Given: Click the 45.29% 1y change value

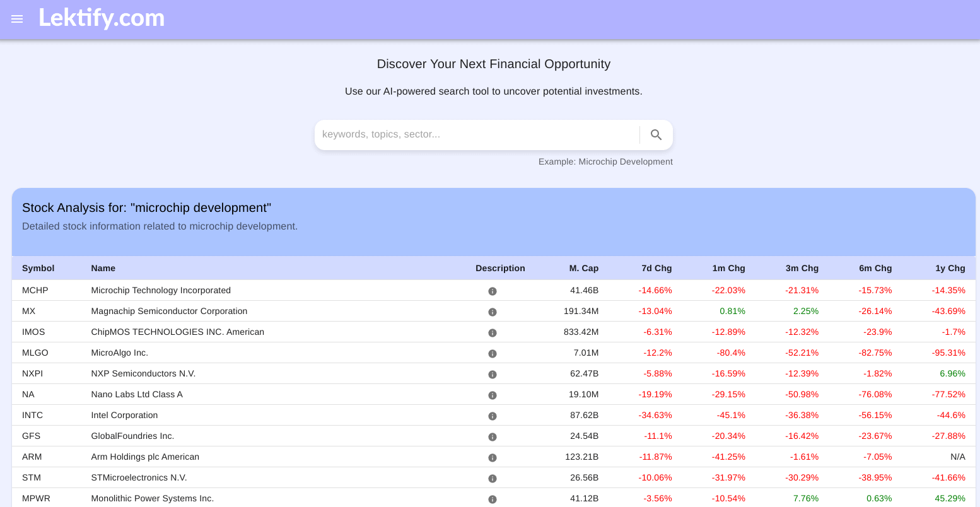Looking at the screenshot, I should point(950,498).
